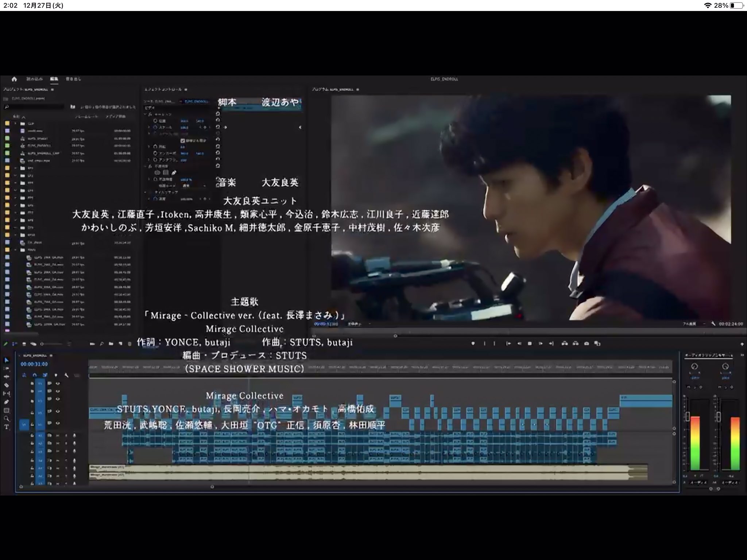Toggle the uniform scale checkbox
Viewport: 747px width, 560px height.
pyautogui.click(x=183, y=140)
